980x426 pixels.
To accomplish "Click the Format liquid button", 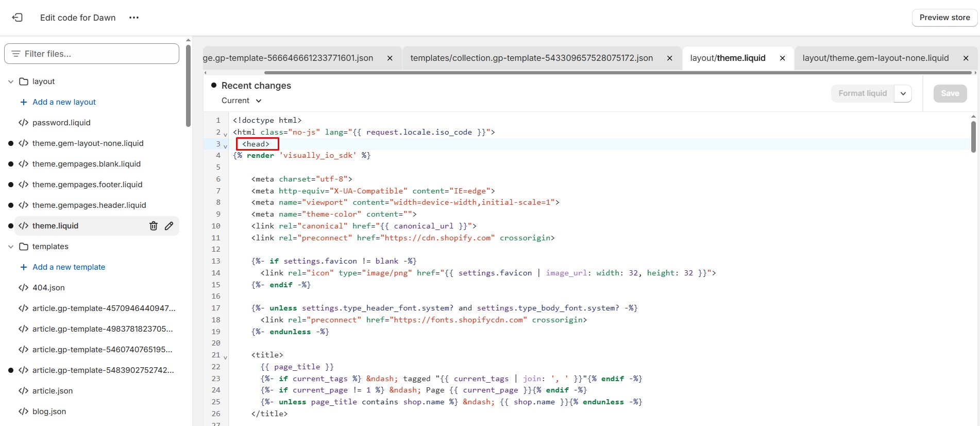I will click(863, 93).
